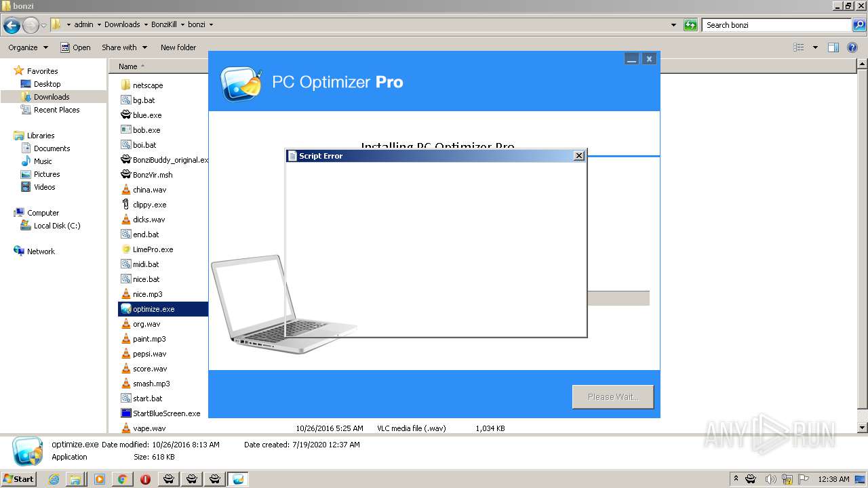Viewport: 868px width, 488px height.
Task: Open Desktop in Favorites
Action: (47, 84)
